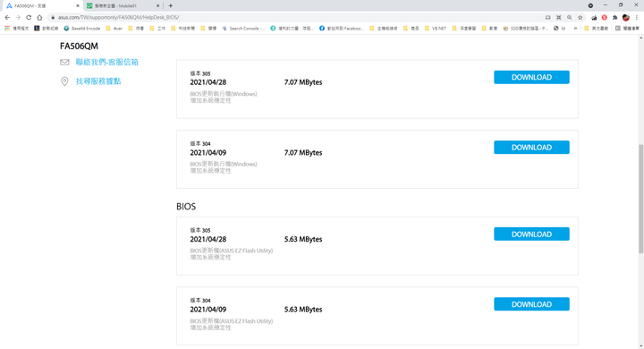Reload the ASUS support page
This screenshot has width=644, height=349.
[29, 18]
